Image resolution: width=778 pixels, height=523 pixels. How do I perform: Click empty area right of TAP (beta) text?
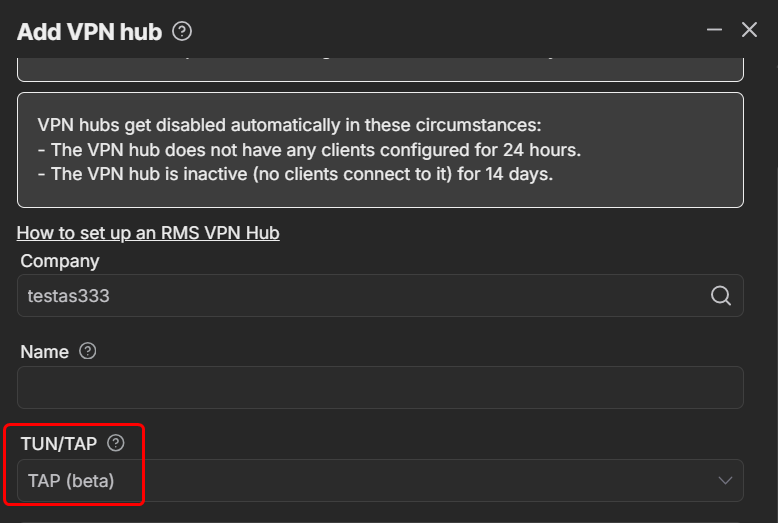coord(420,481)
